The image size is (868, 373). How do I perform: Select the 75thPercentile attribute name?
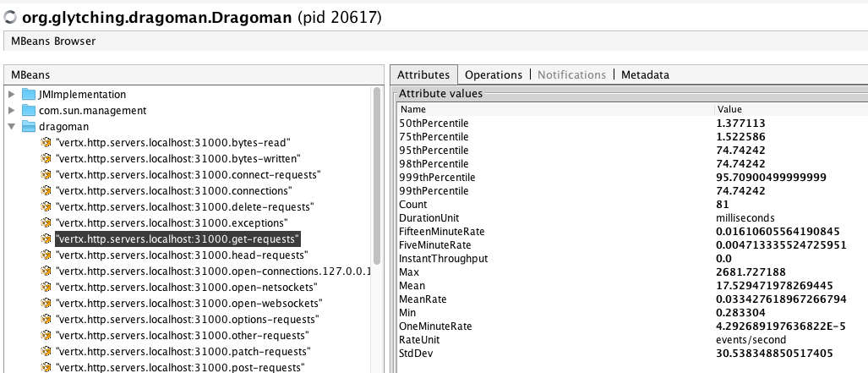434,136
